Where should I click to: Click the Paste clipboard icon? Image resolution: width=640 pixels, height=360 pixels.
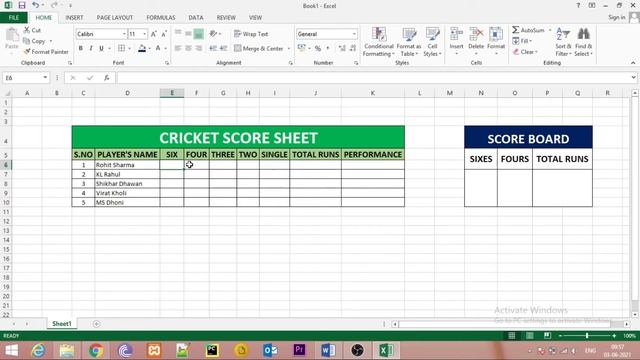pos(12,36)
